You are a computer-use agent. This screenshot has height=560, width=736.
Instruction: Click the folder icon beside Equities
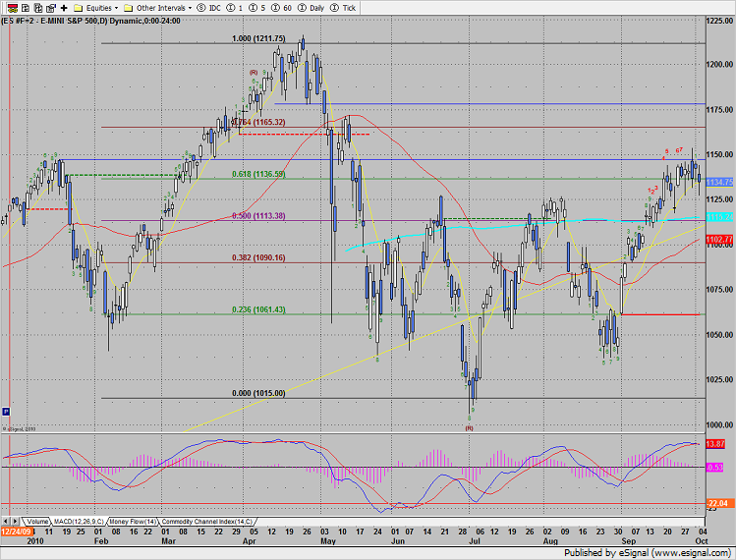click(x=79, y=8)
